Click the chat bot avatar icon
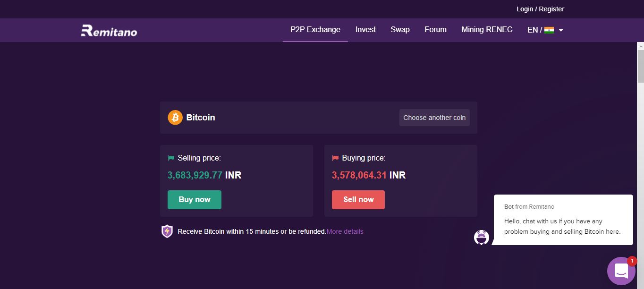 (481, 237)
